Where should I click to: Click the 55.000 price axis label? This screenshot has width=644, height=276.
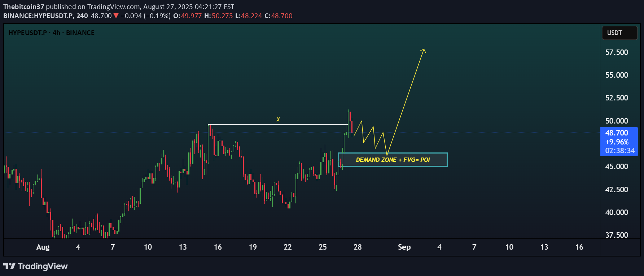617,75
